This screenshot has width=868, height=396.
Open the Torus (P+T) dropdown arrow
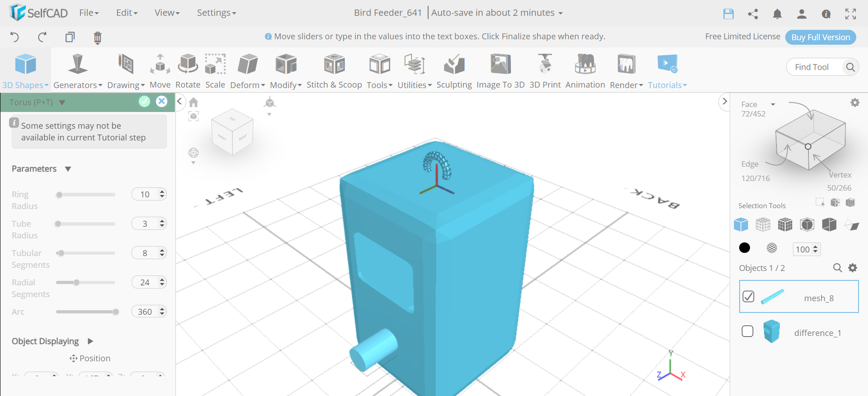(x=62, y=102)
